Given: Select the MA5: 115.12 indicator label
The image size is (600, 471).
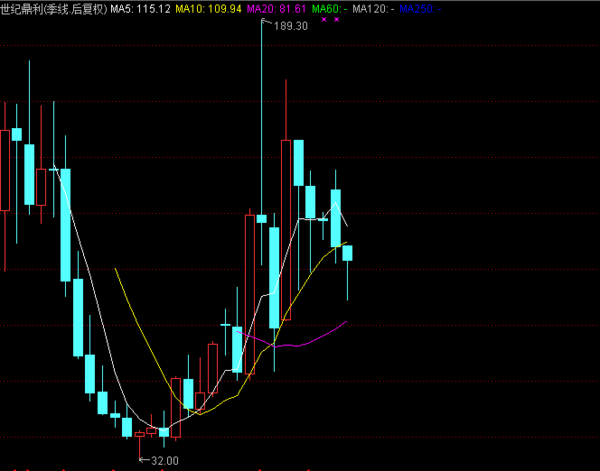Looking at the screenshot, I should tap(140, 9).
